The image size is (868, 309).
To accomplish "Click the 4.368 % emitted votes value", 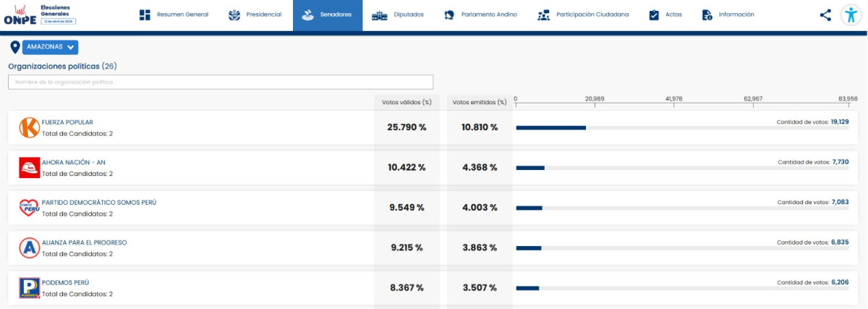I will (x=480, y=168).
